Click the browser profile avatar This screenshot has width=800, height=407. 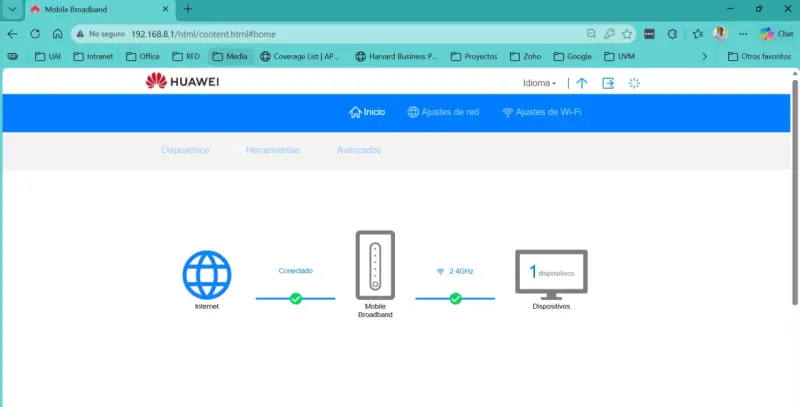720,34
